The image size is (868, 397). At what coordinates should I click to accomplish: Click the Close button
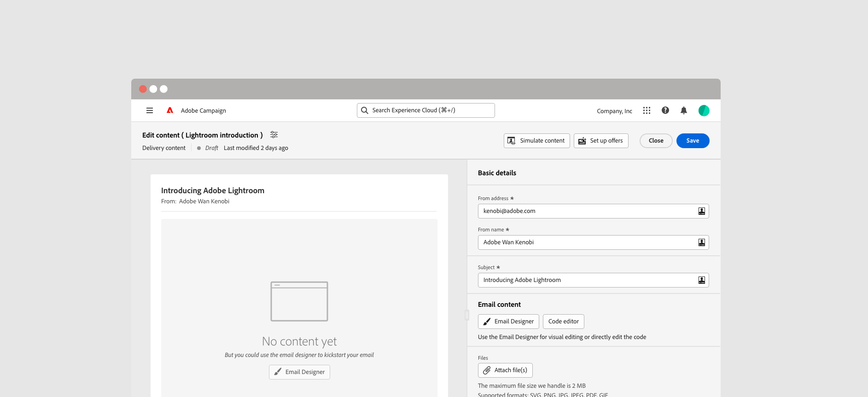pyautogui.click(x=656, y=141)
